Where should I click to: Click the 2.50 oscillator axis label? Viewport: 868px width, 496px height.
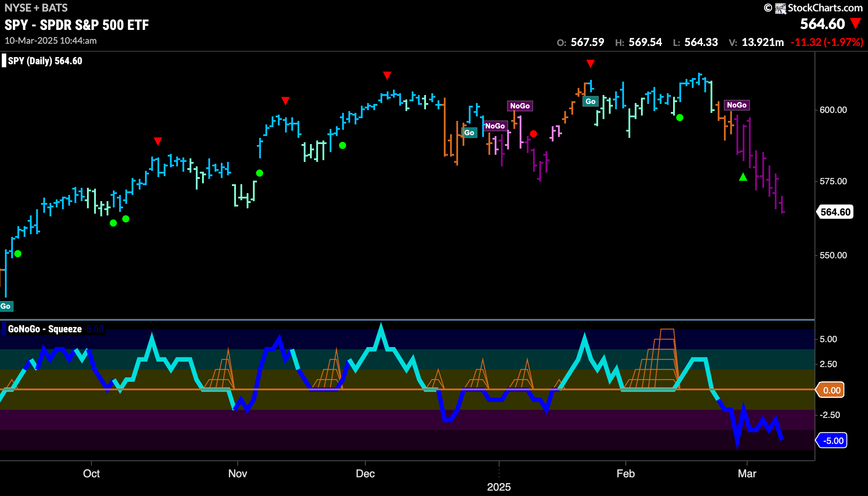click(x=828, y=364)
